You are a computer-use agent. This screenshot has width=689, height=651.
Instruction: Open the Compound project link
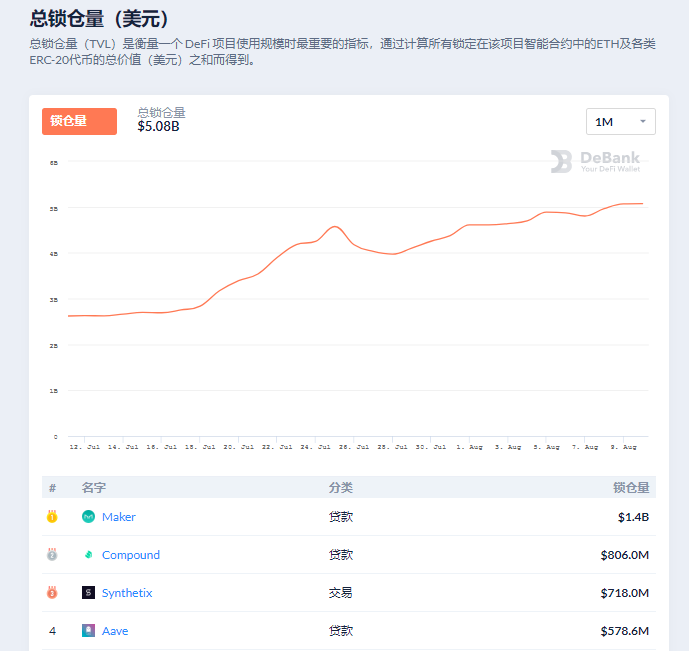point(131,555)
